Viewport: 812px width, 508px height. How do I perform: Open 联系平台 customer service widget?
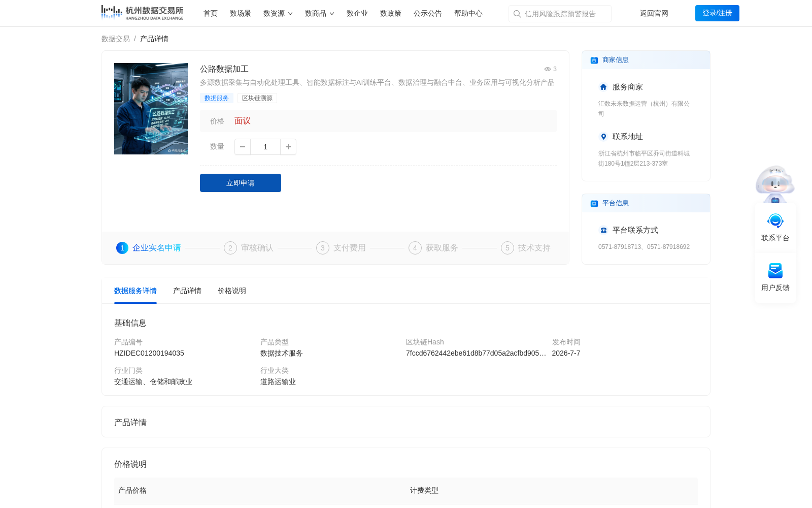tap(775, 228)
